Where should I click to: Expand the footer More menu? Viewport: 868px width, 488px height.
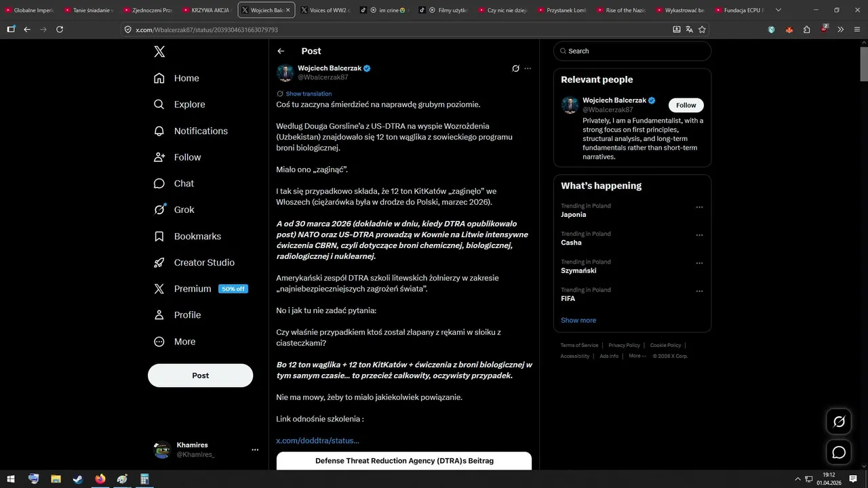636,356
